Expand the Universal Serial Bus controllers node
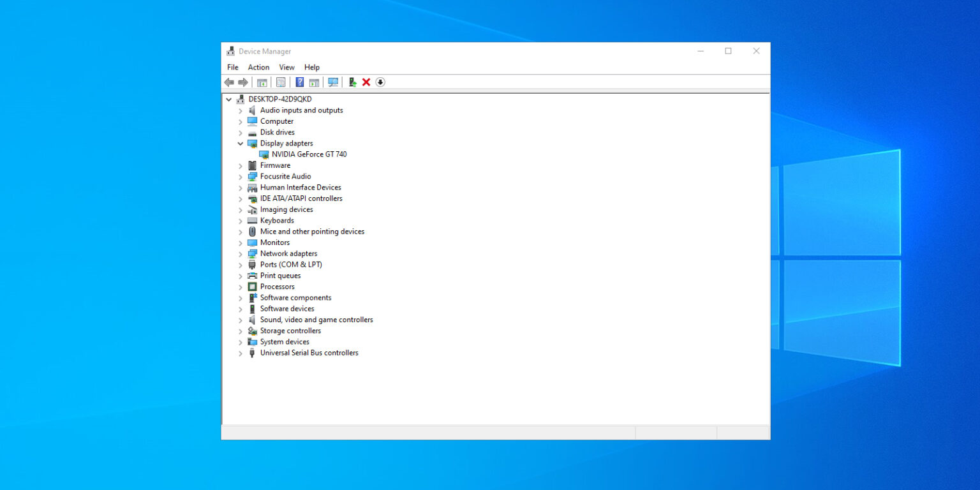The height and width of the screenshot is (490, 980). (x=241, y=353)
